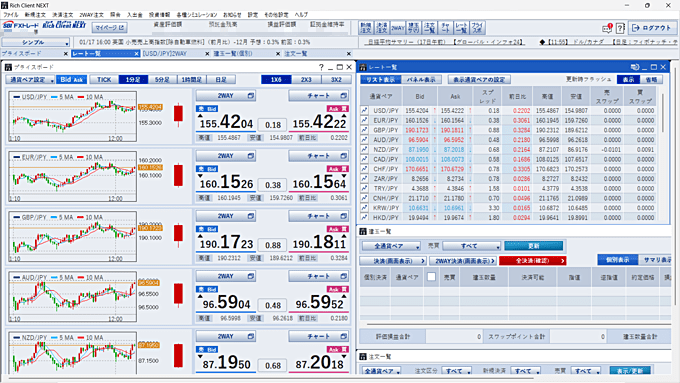This screenshot has width=680, height=383.
Task: Open the 通貨ペア設定 dropdown in price board
Action: [30, 80]
